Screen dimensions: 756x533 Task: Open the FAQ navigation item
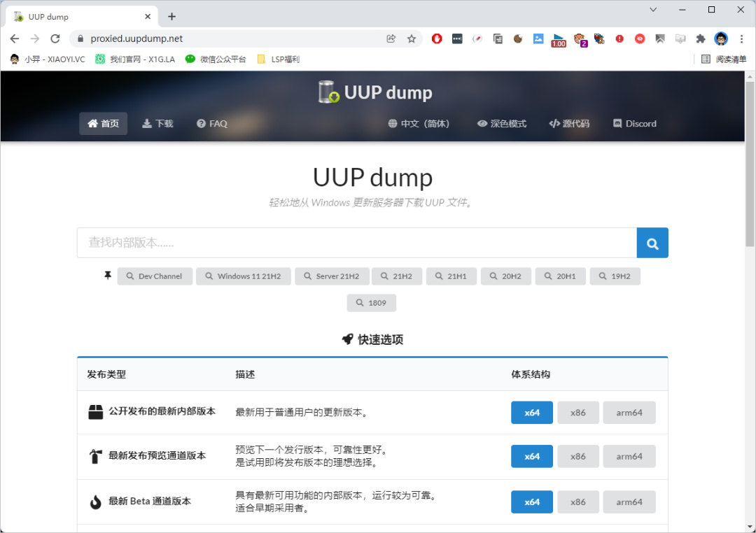(212, 123)
